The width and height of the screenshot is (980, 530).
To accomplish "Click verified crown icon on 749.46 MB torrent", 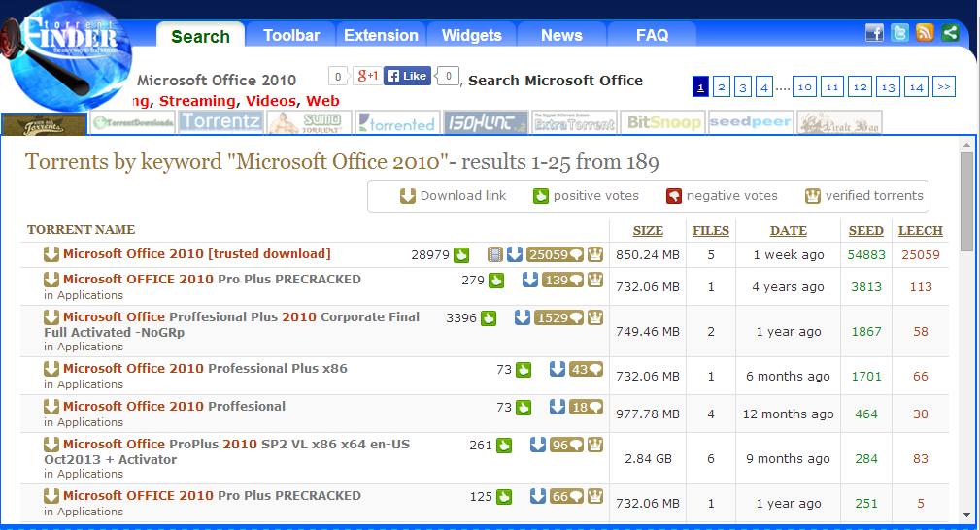I will pyautogui.click(x=594, y=317).
